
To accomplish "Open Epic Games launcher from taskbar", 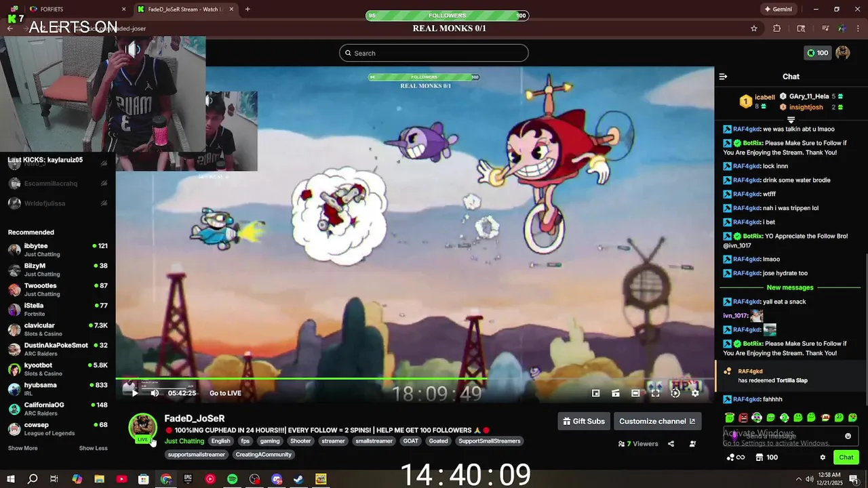I will coord(188,479).
